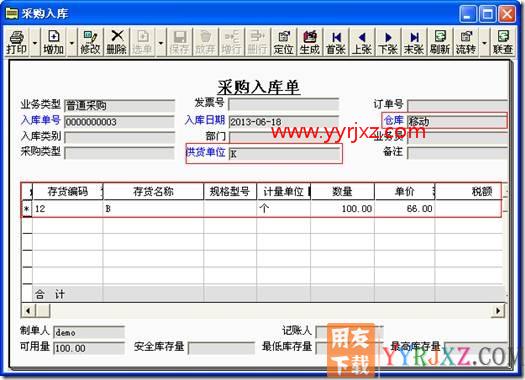Screen dimensions: 525x380
Task: Click the 发票号 input field
Action: 284,104
